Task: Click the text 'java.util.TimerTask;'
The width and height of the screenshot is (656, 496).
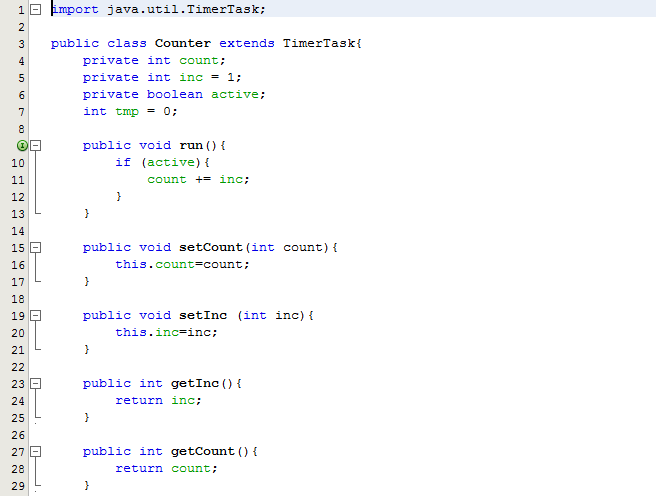Action: tap(186, 9)
